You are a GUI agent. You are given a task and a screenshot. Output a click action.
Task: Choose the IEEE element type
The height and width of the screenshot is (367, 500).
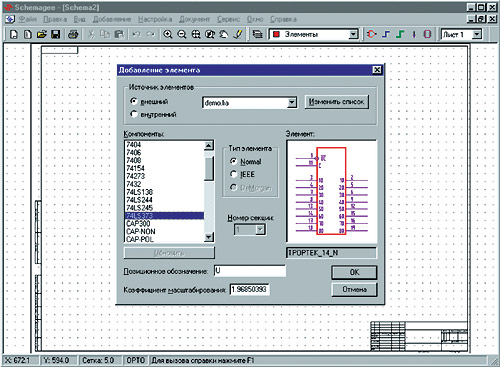pyautogui.click(x=233, y=174)
